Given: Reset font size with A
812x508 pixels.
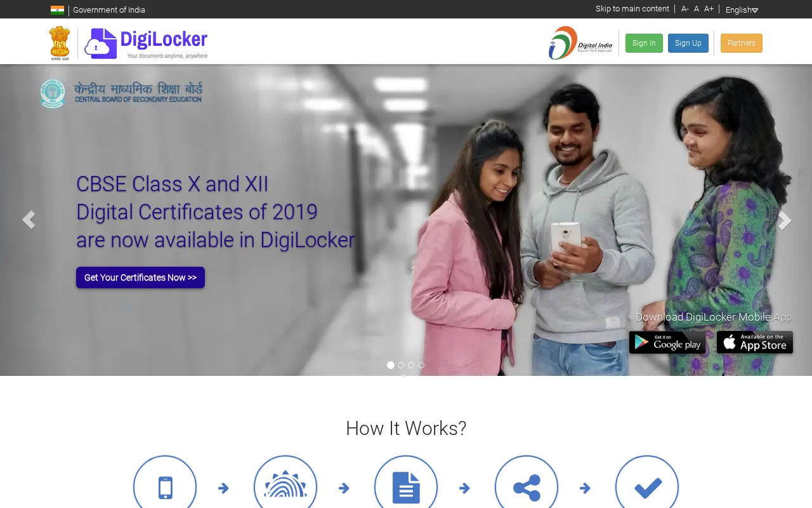Looking at the screenshot, I should [697, 9].
